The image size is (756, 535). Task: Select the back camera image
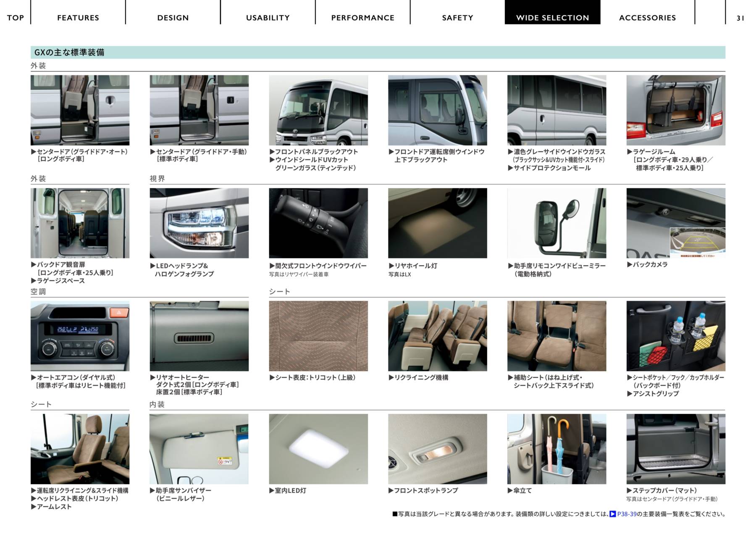(x=675, y=223)
